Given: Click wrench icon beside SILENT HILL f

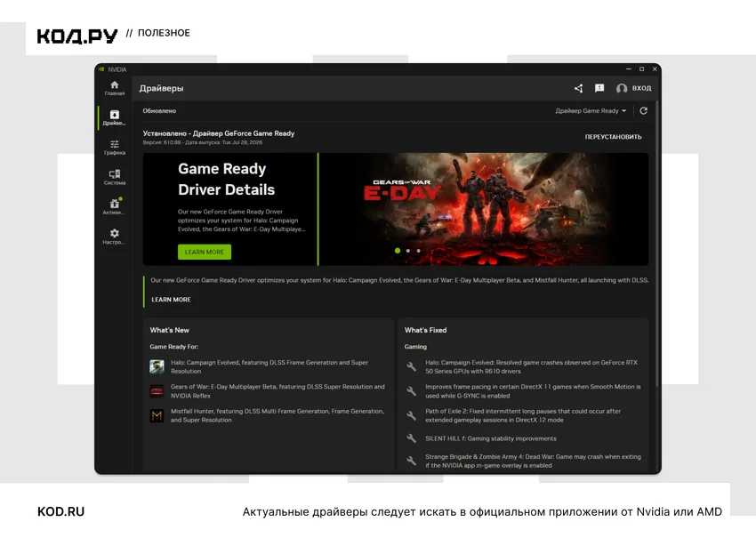Looking at the screenshot, I should (x=411, y=438).
